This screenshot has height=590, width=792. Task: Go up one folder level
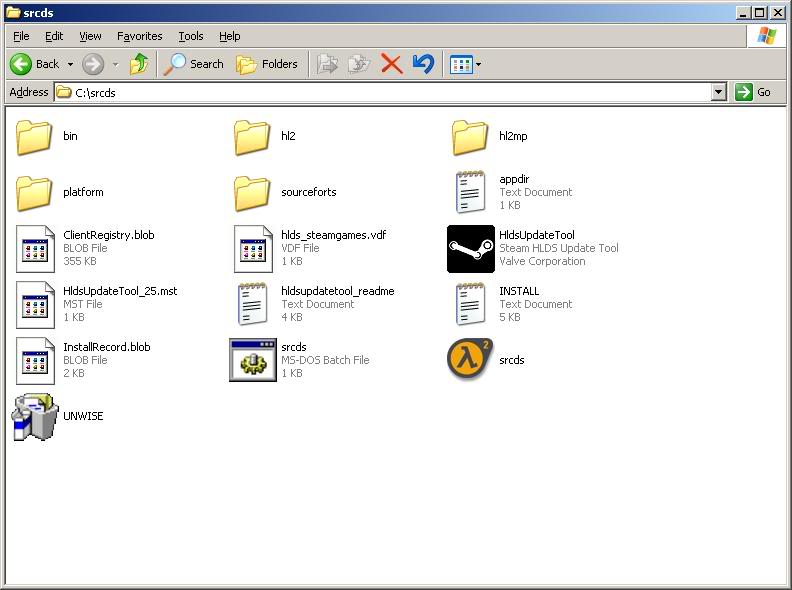click(139, 64)
